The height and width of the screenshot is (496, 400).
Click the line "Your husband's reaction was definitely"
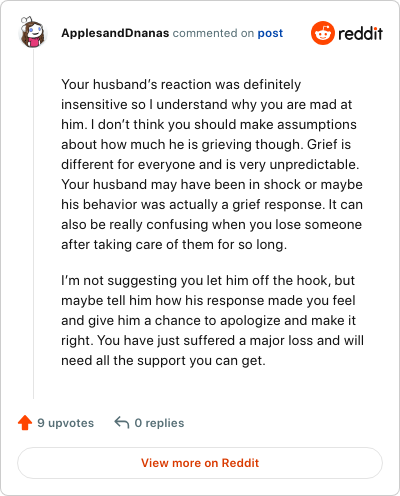click(x=181, y=84)
